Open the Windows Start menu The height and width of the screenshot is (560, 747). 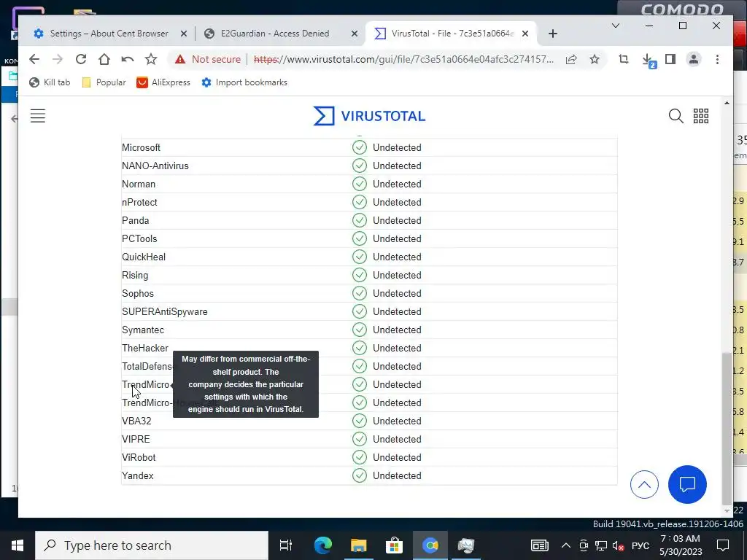click(x=18, y=545)
